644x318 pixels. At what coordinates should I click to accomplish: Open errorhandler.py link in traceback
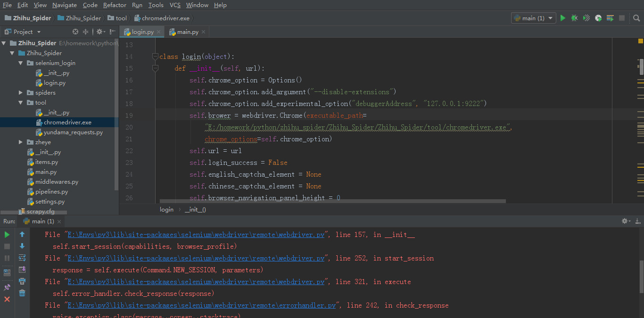point(201,305)
